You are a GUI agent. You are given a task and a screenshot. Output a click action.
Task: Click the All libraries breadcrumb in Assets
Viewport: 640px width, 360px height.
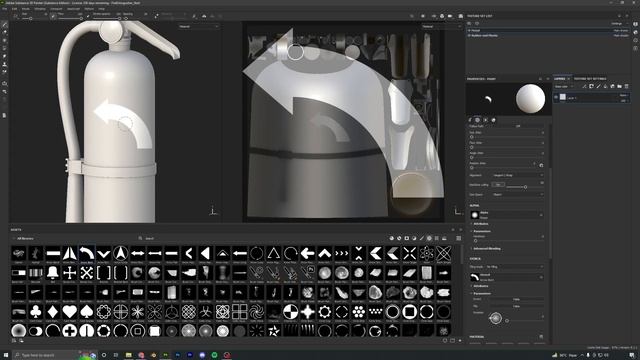click(25, 238)
